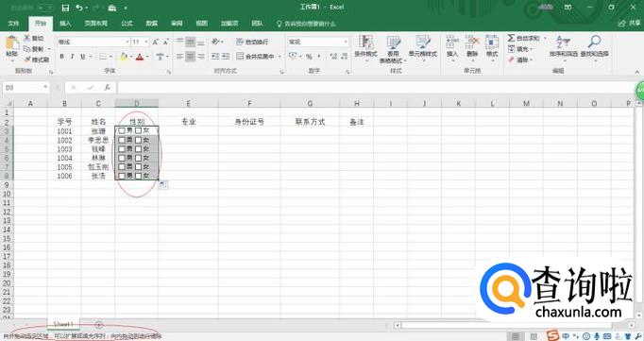Image resolution: width=644 pixels, height=341 pixels.
Task: Toggle the AutoSave switch in title bar
Action: [45, 8]
